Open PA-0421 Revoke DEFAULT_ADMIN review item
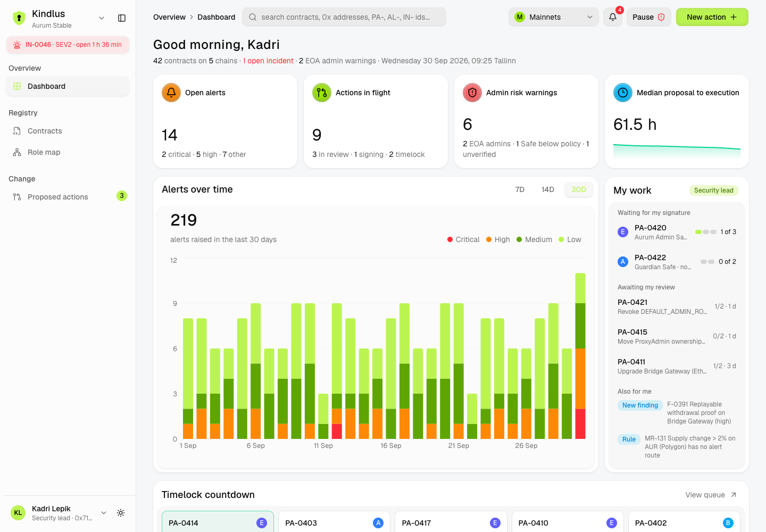The image size is (766, 532). (677, 306)
